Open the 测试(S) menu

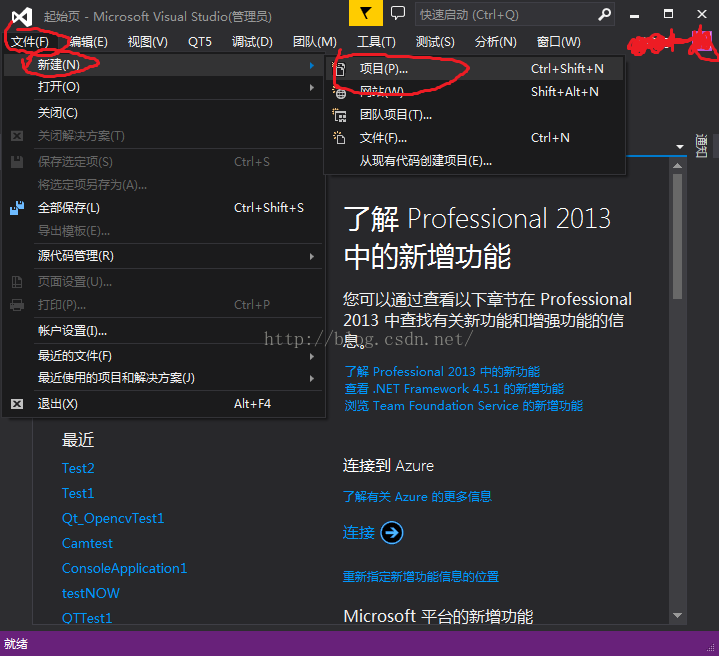435,42
